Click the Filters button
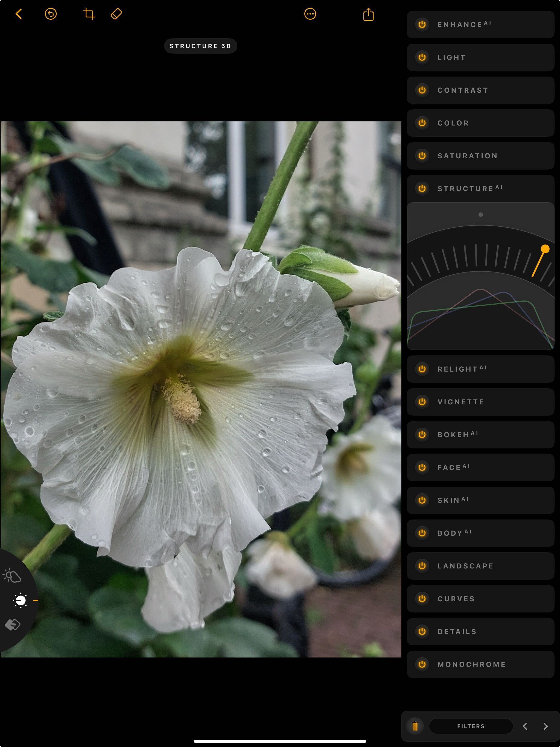The image size is (560, 747). tap(471, 726)
